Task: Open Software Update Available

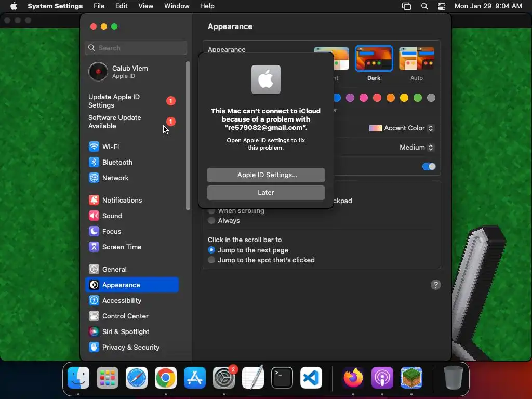Action: (x=131, y=122)
